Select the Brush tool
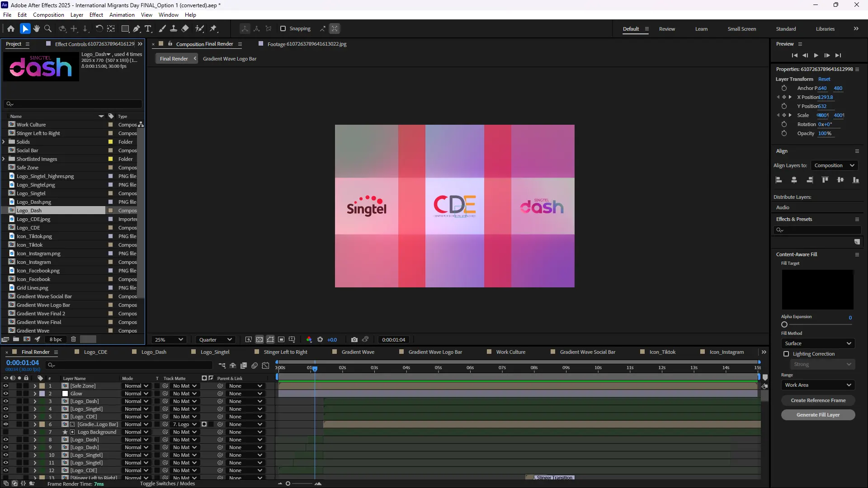The width and height of the screenshot is (868, 488). [x=162, y=28]
